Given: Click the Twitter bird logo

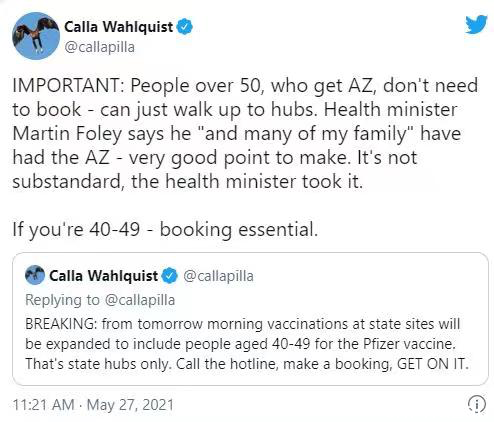Looking at the screenshot, I should [x=476, y=24].
